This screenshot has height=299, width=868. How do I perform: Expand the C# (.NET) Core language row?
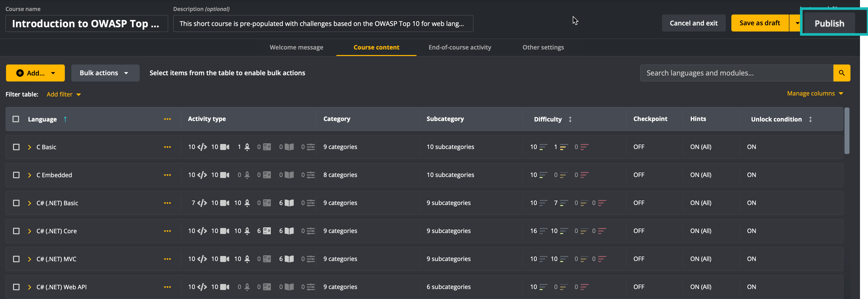29,231
